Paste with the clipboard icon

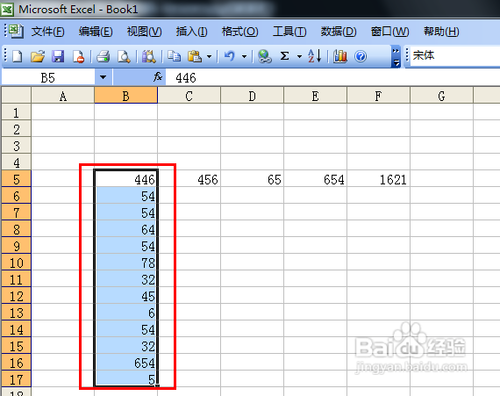[195, 56]
